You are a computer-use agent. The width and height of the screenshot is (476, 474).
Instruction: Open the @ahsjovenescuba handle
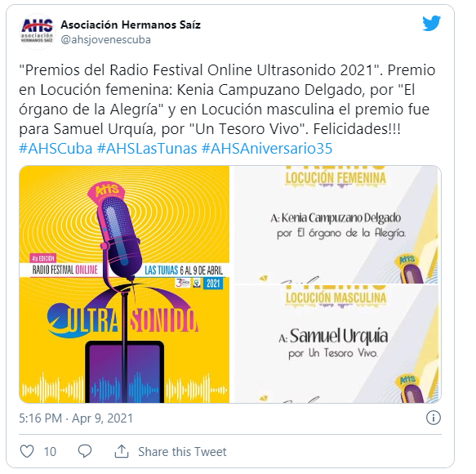pyautogui.click(x=105, y=40)
